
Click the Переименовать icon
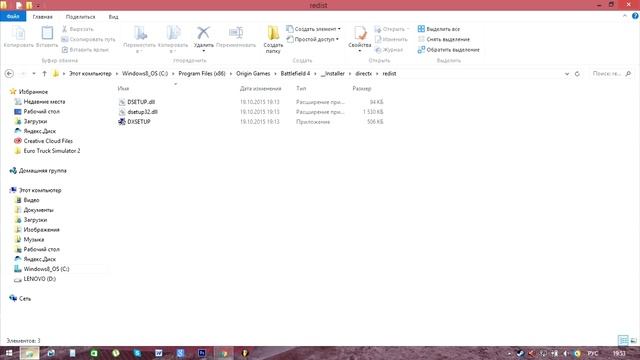click(236, 33)
